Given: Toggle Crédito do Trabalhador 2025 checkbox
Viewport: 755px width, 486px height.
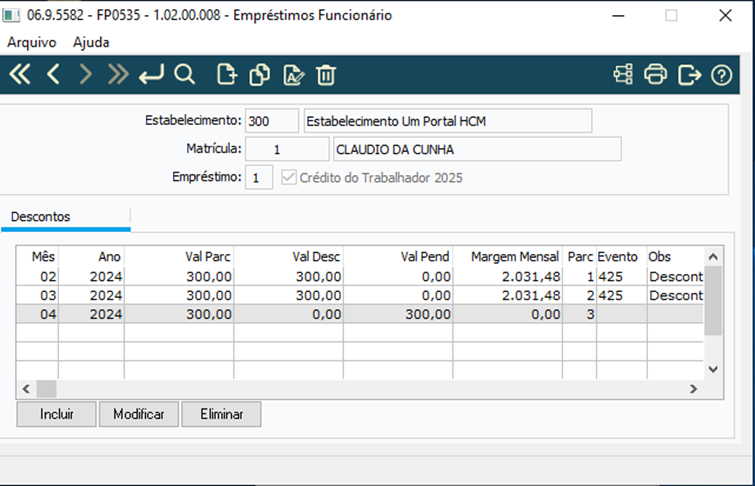Looking at the screenshot, I should [290, 178].
